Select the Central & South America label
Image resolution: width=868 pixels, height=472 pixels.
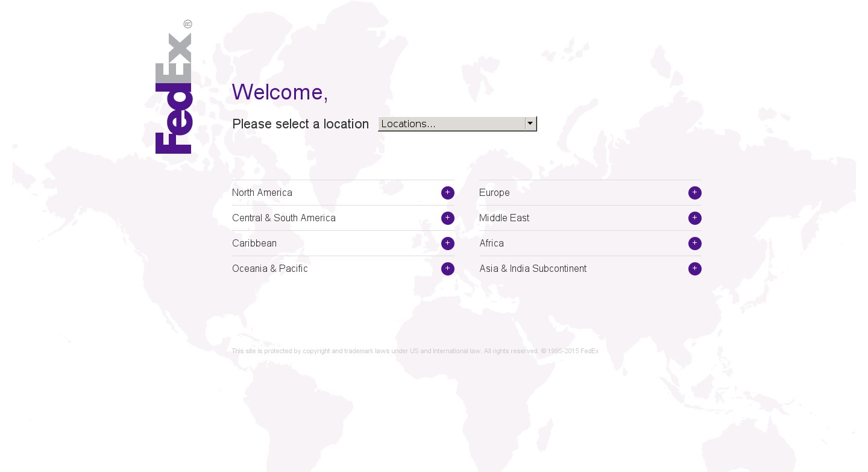[284, 218]
